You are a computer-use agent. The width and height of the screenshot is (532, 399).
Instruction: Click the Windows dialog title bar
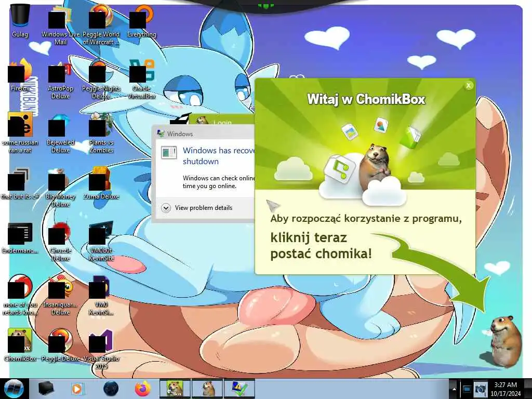pos(205,134)
